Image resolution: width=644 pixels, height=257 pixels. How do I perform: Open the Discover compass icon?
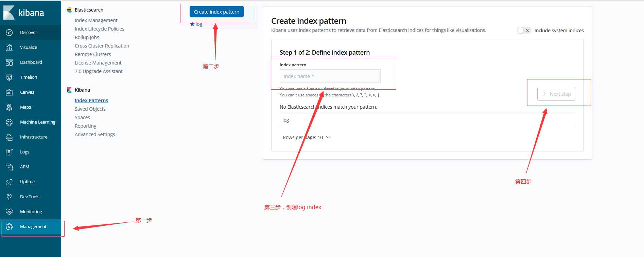coord(9,33)
